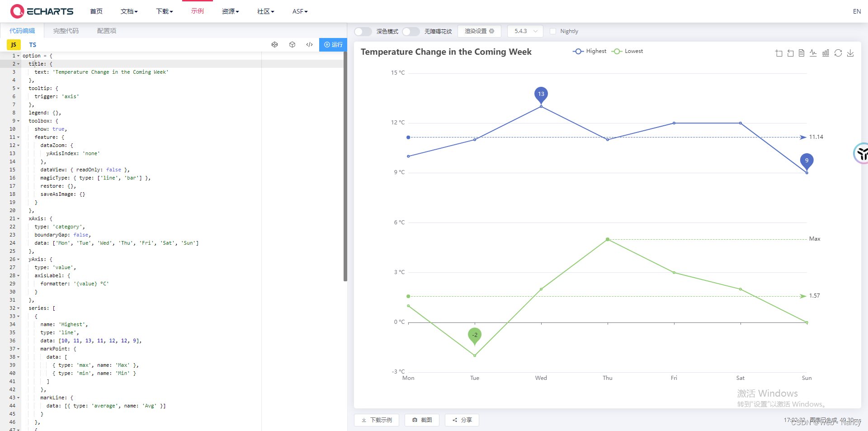The image size is (868, 431).
Task: Check the Nightly checkbox
Action: pyautogui.click(x=552, y=31)
